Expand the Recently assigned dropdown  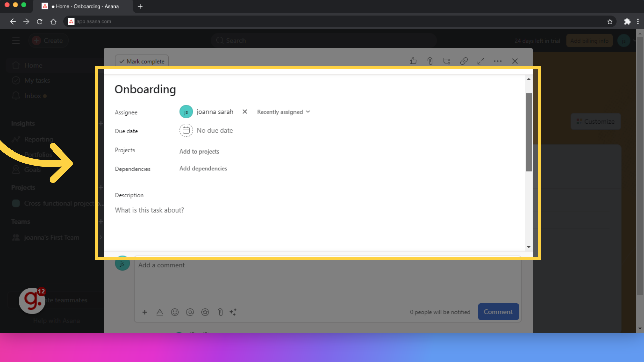[283, 112]
